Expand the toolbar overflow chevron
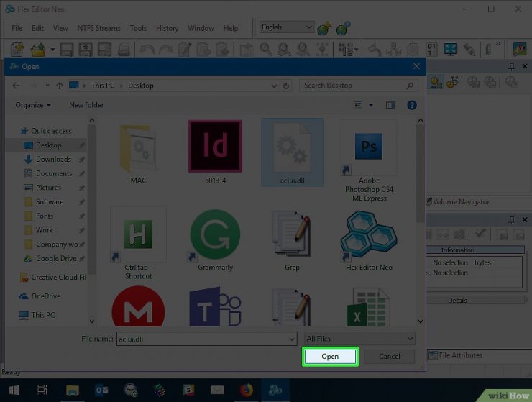Screen dimensions: 532x402 498,43
